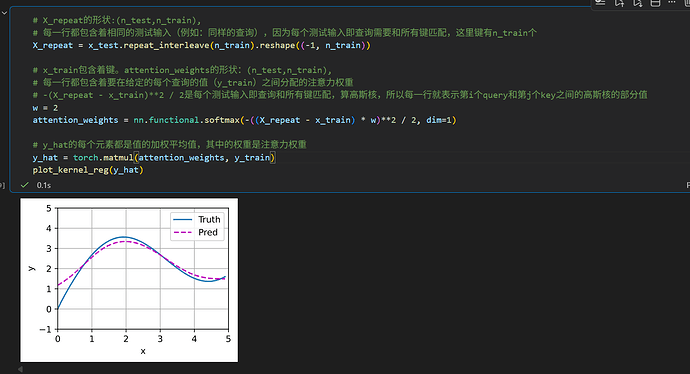Click the comment starting '# x_train包含着键'
The image size is (690, 374).
coord(182,70)
